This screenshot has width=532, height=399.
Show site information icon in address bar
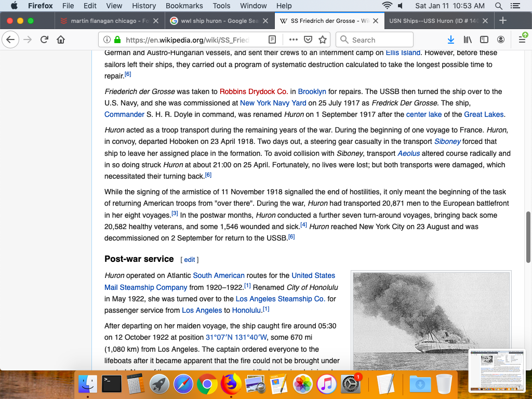[x=107, y=39]
